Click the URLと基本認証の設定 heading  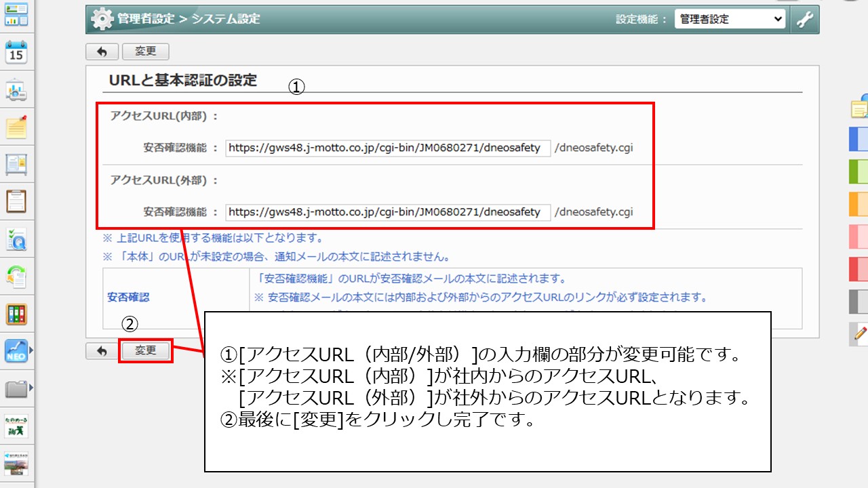pos(183,80)
